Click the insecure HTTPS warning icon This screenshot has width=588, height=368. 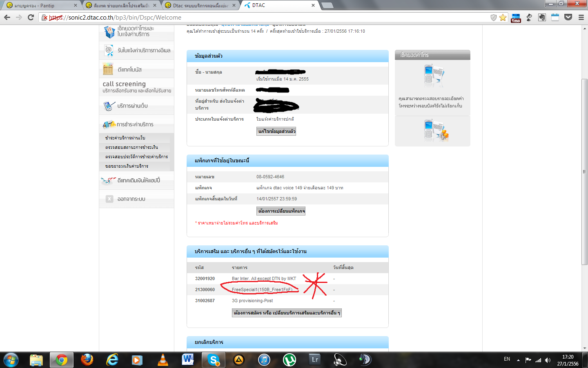(x=45, y=18)
